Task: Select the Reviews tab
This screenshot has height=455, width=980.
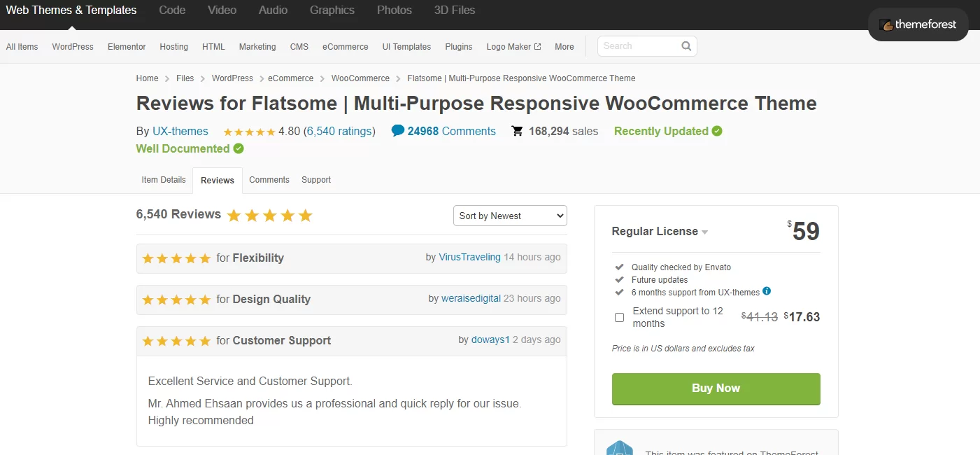Action: [x=218, y=181]
